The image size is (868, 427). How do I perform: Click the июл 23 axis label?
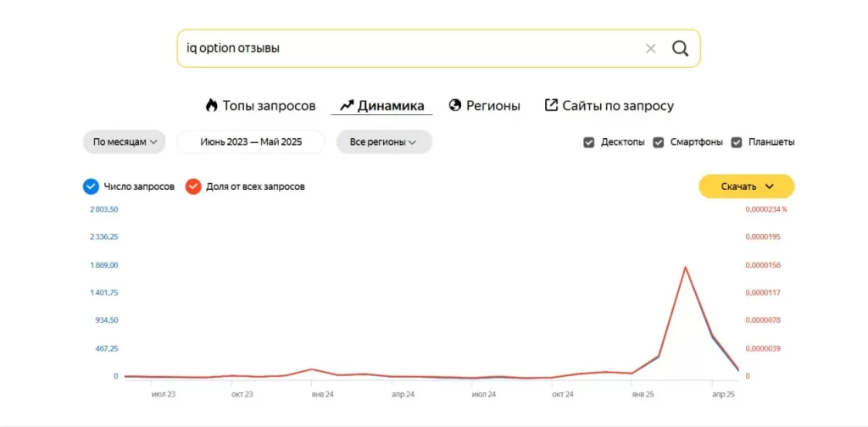[x=163, y=394]
